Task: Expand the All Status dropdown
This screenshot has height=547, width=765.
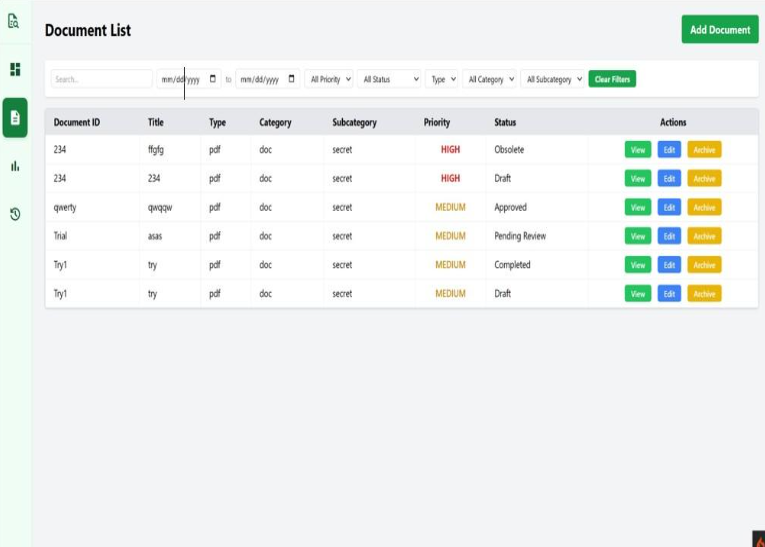Action: [x=389, y=79]
